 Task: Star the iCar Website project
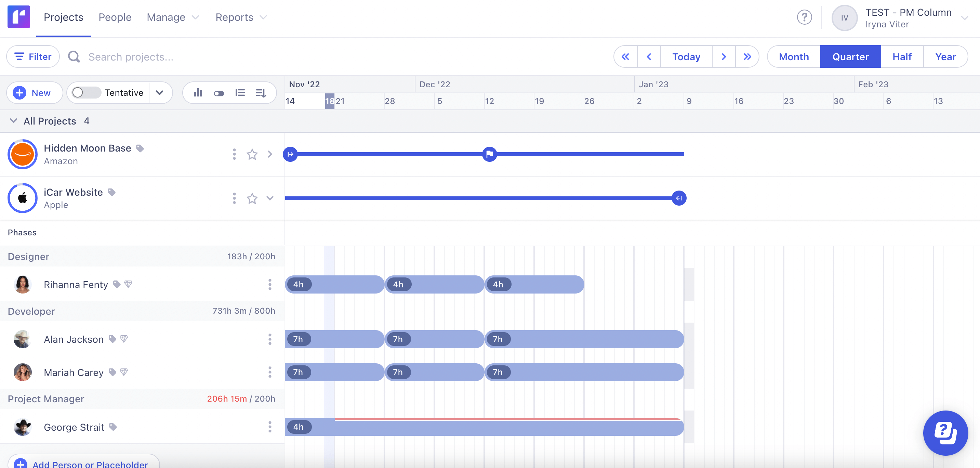[252, 198]
